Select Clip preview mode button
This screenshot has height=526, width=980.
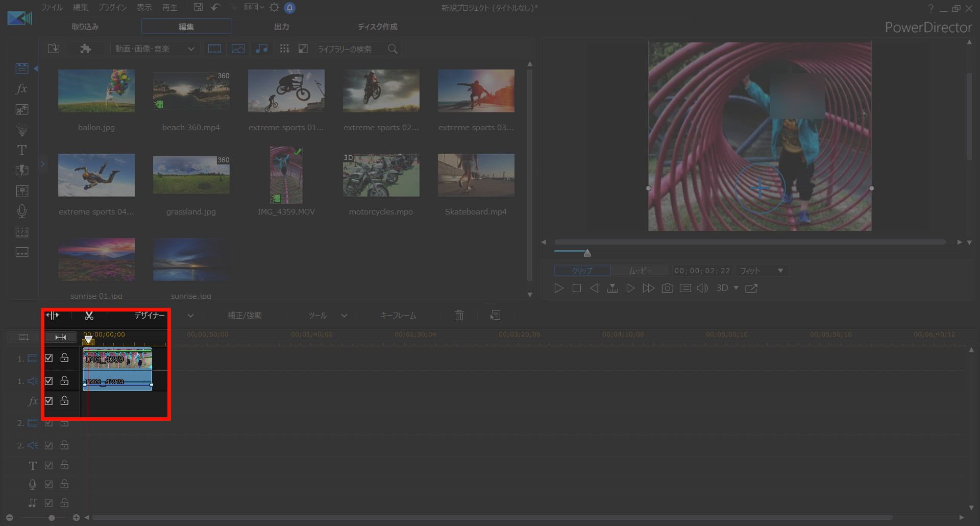[x=582, y=271]
